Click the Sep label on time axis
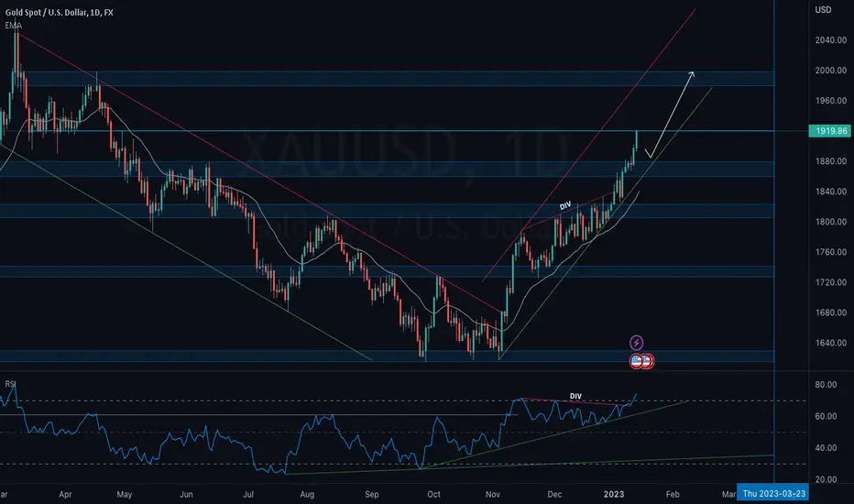The width and height of the screenshot is (854, 504). pos(371,494)
